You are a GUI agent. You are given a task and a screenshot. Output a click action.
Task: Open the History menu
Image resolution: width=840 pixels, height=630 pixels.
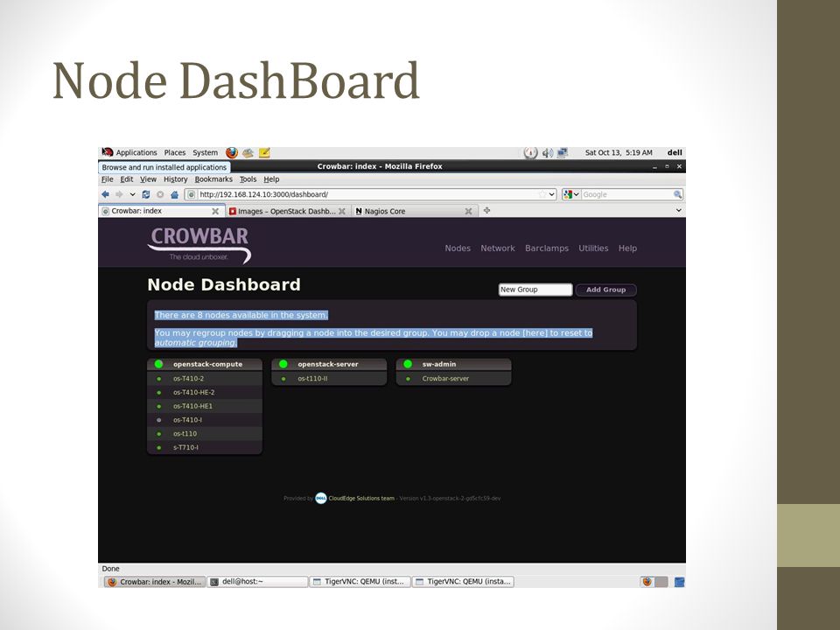pos(176,179)
